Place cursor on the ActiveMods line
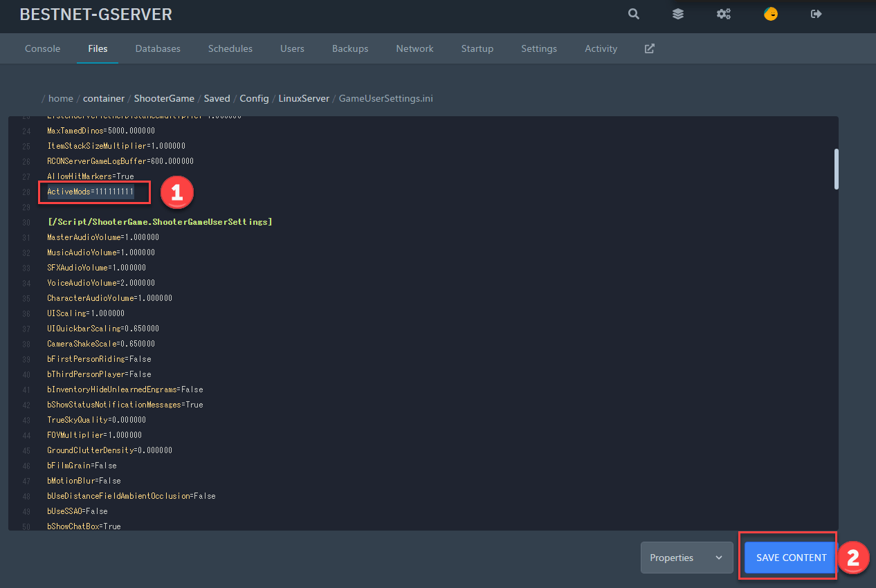The height and width of the screenshot is (588, 876). coord(91,191)
